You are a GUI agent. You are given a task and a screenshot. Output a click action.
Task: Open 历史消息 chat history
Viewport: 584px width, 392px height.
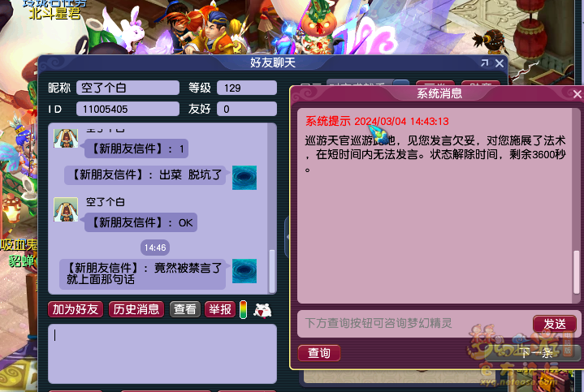(136, 309)
